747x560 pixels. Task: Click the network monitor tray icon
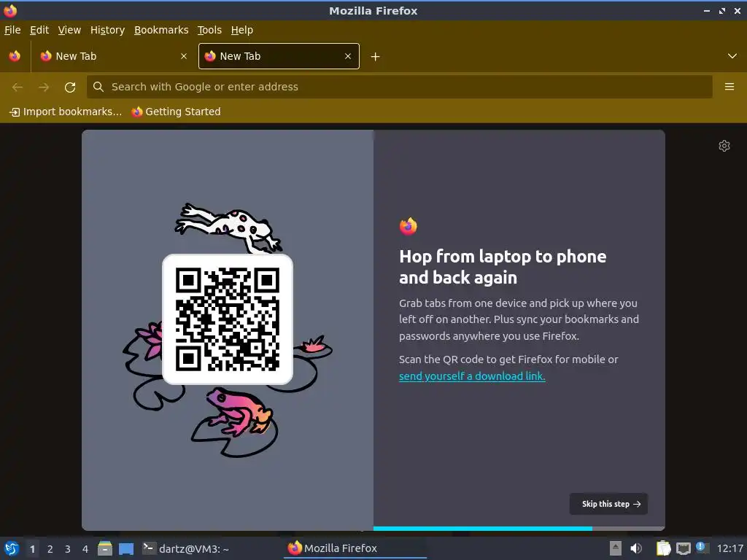click(x=683, y=548)
